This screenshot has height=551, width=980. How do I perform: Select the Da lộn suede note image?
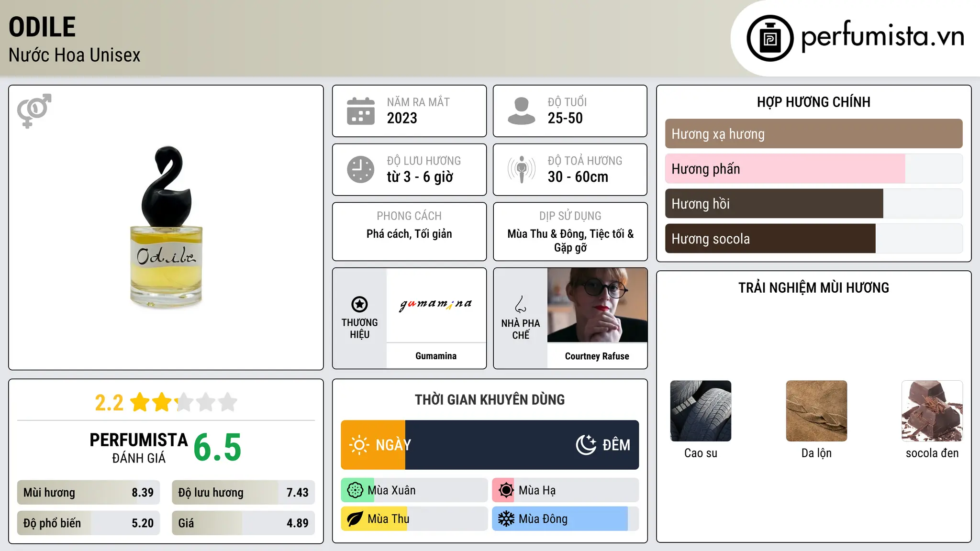816,411
